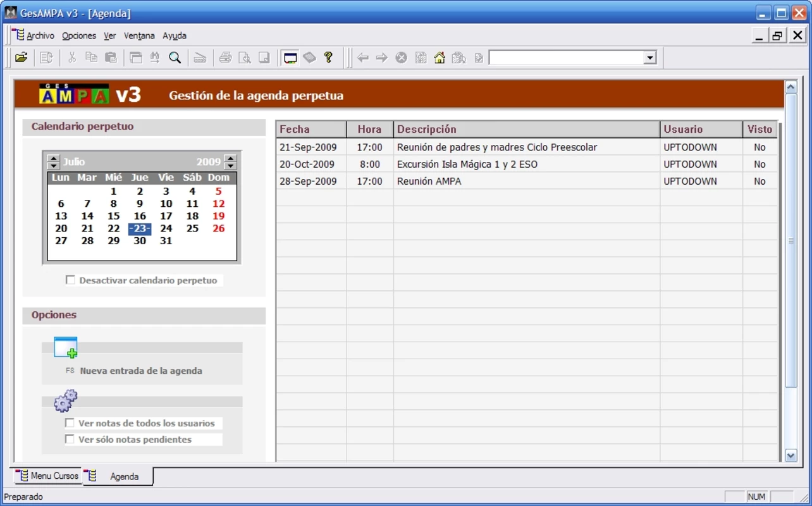Click the toolbar icon right of home
The width and height of the screenshot is (812, 506).
[x=459, y=58]
